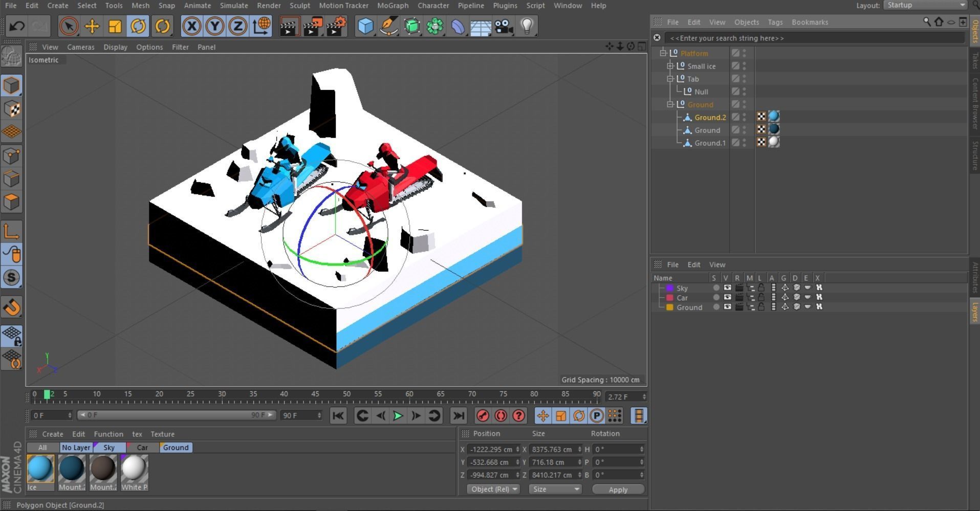
Task: Click the Undo arrow icon
Action: [x=16, y=26]
